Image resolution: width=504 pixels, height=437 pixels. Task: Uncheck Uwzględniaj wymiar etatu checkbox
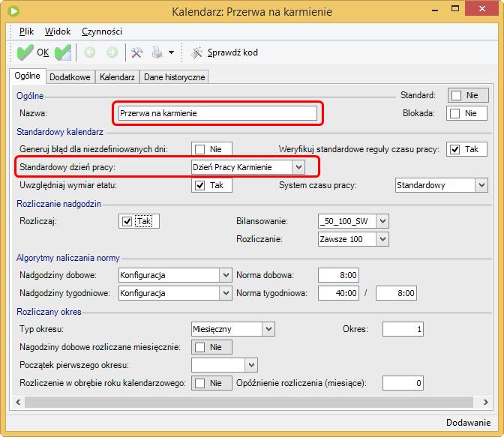point(199,185)
